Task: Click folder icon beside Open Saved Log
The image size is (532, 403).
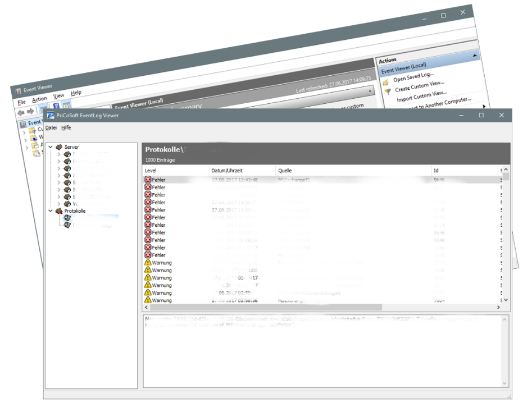Action: [386, 82]
